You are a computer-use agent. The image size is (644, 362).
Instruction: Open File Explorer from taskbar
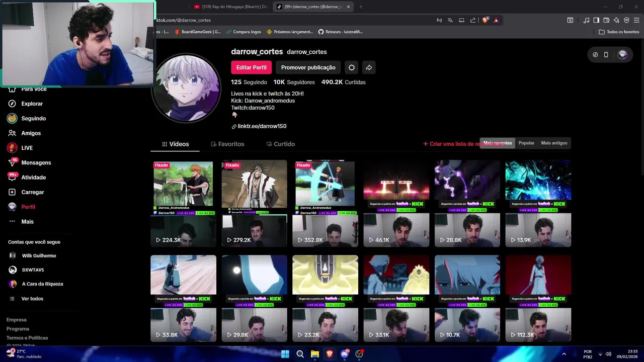[x=314, y=354]
